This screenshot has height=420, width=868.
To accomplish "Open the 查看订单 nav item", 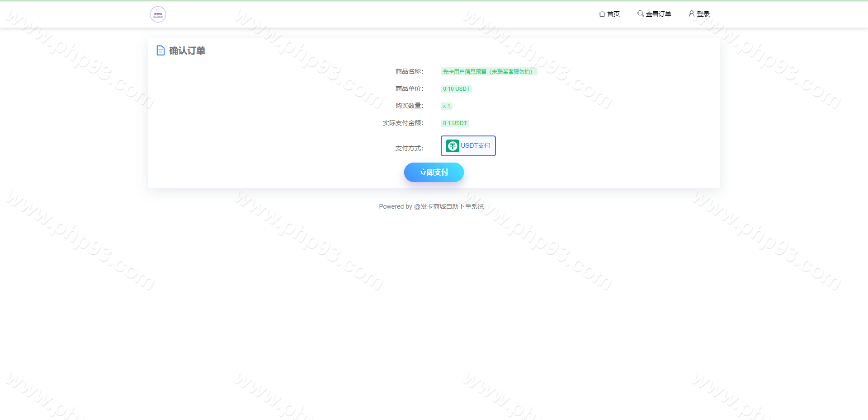I will pyautogui.click(x=658, y=14).
